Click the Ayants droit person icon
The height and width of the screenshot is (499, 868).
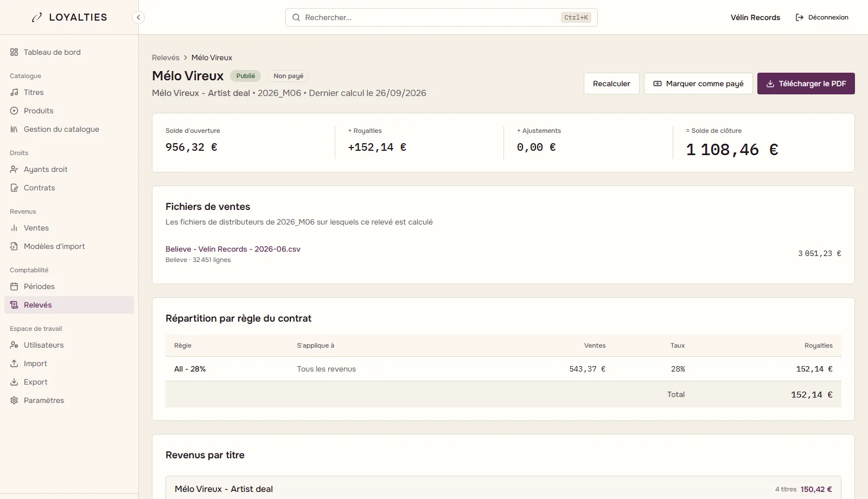(14, 169)
